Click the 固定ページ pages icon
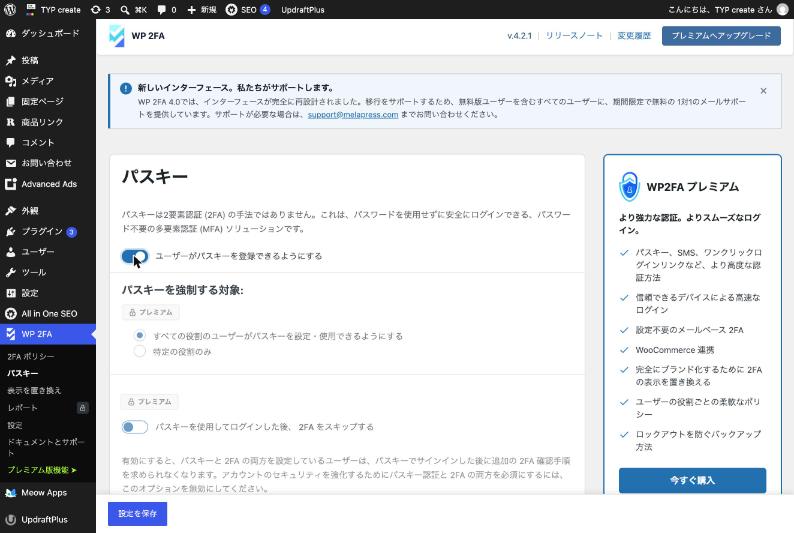Image resolution: width=794 pixels, height=533 pixels. [x=11, y=102]
